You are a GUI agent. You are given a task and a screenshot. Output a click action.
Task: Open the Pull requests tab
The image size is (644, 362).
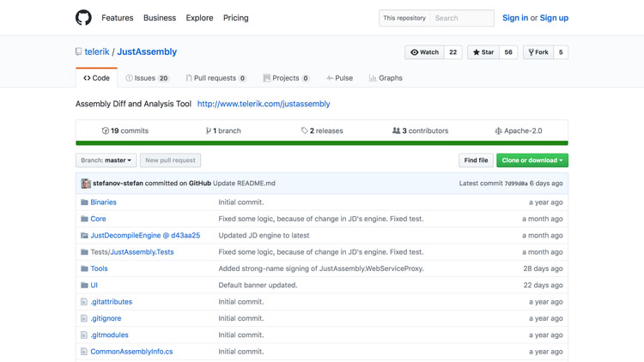pos(216,78)
